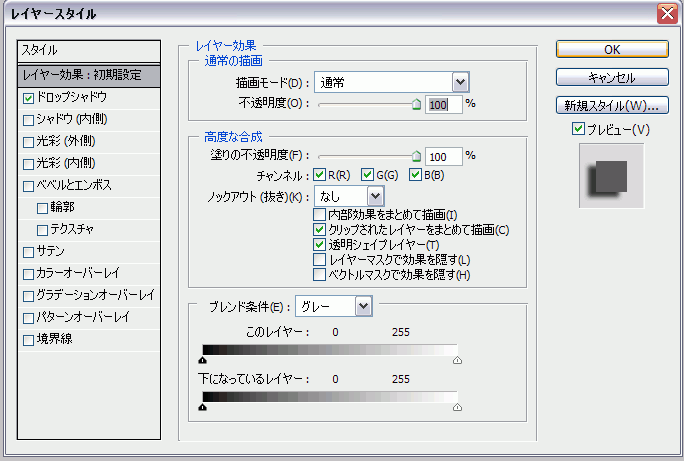Check レイヤーマスクで効果を隠す(L) checkbox

tap(319, 260)
